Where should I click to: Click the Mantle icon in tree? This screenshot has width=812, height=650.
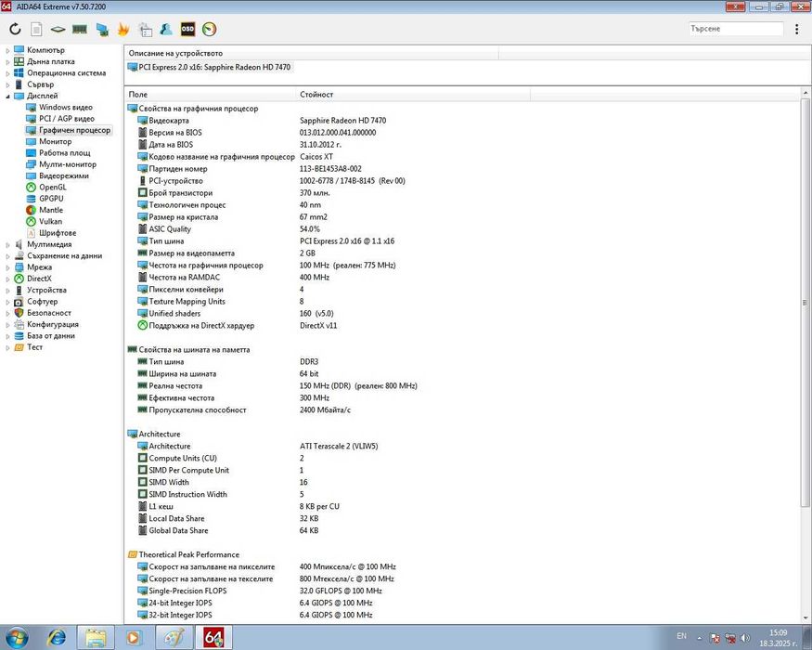31,210
